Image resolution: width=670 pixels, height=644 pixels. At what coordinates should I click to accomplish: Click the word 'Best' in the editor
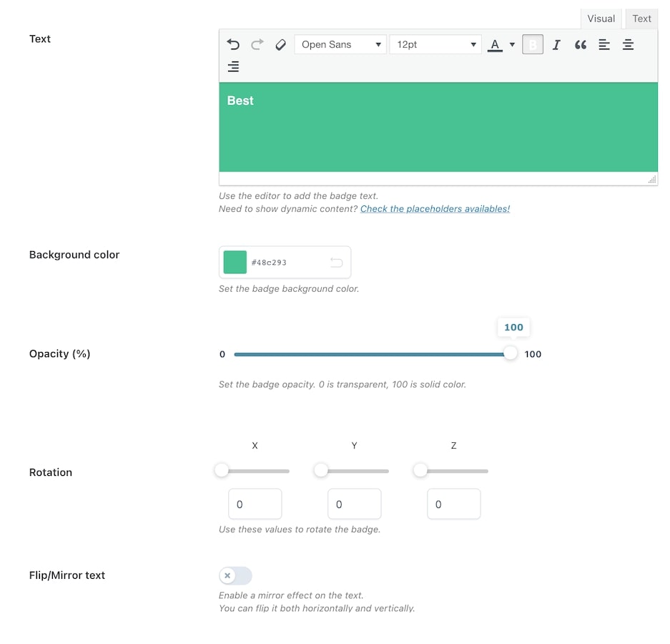tap(240, 100)
